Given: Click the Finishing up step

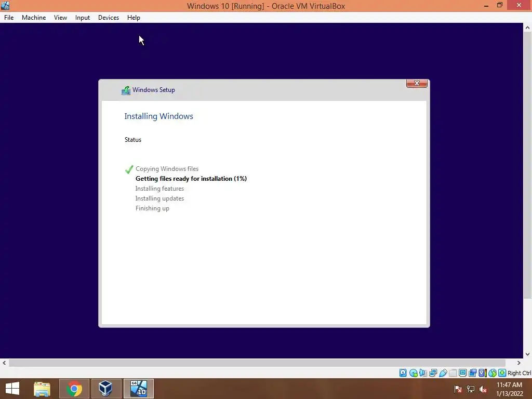Looking at the screenshot, I should point(152,208).
